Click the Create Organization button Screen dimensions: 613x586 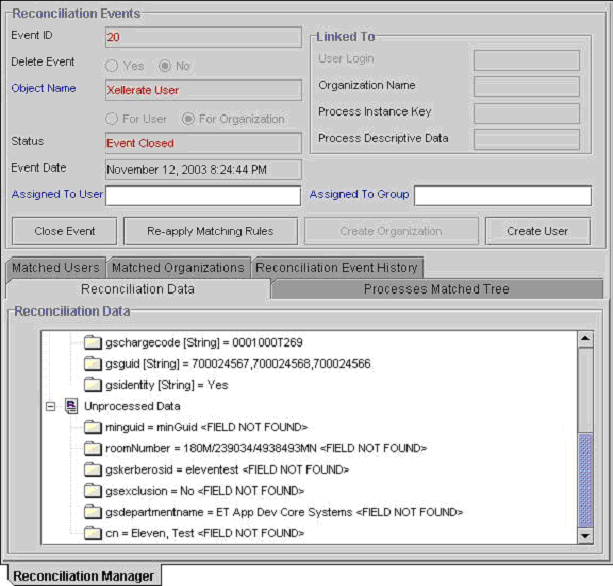click(391, 231)
